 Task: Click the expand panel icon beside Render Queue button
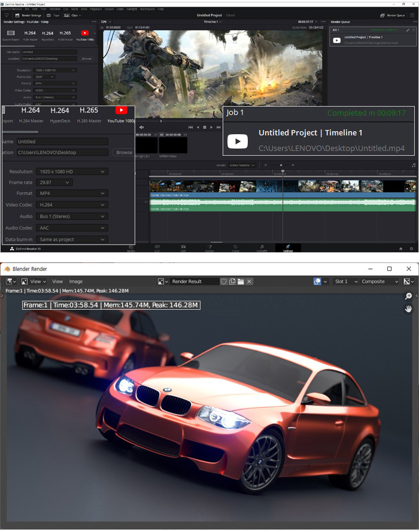pos(412,15)
